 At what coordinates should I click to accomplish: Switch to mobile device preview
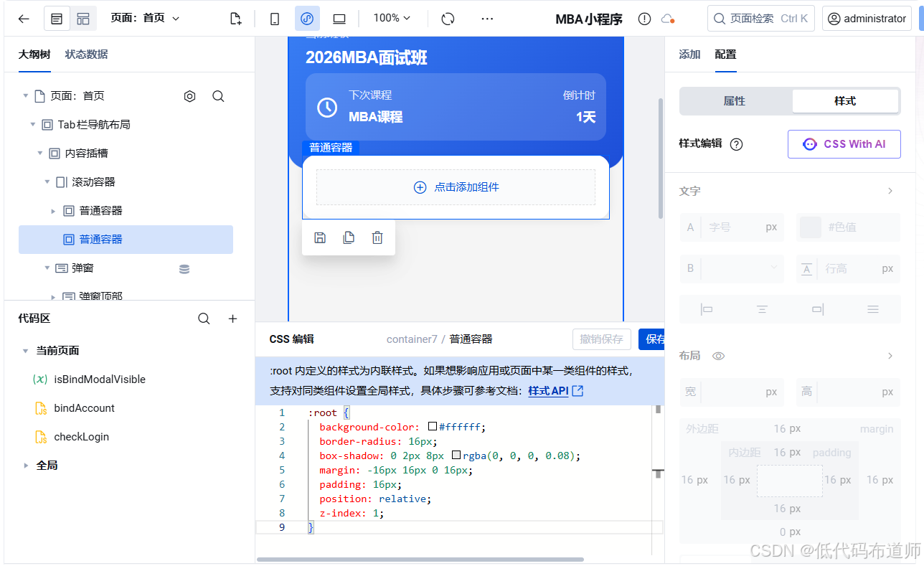(x=275, y=19)
